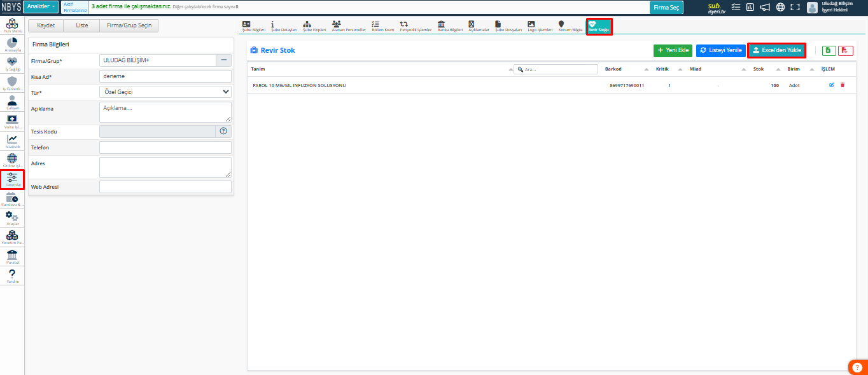Open the Çalışan sidebar section

(12, 102)
